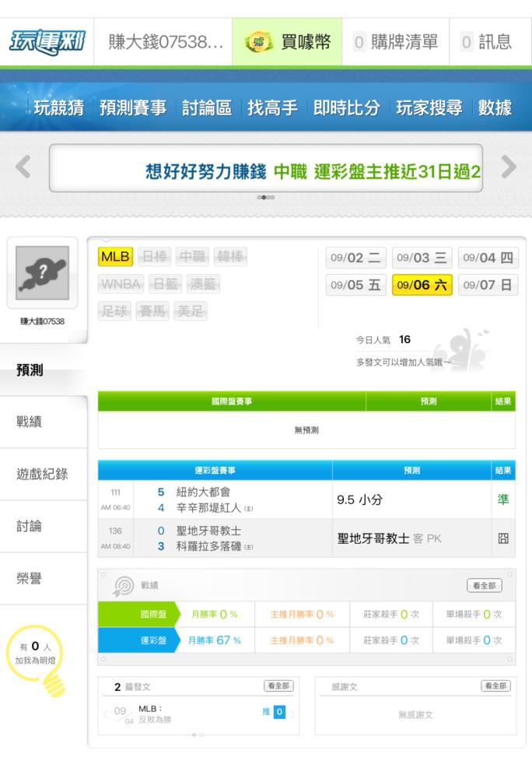
Task: Click 紐約大都會 team name
Action: coord(203,492)
